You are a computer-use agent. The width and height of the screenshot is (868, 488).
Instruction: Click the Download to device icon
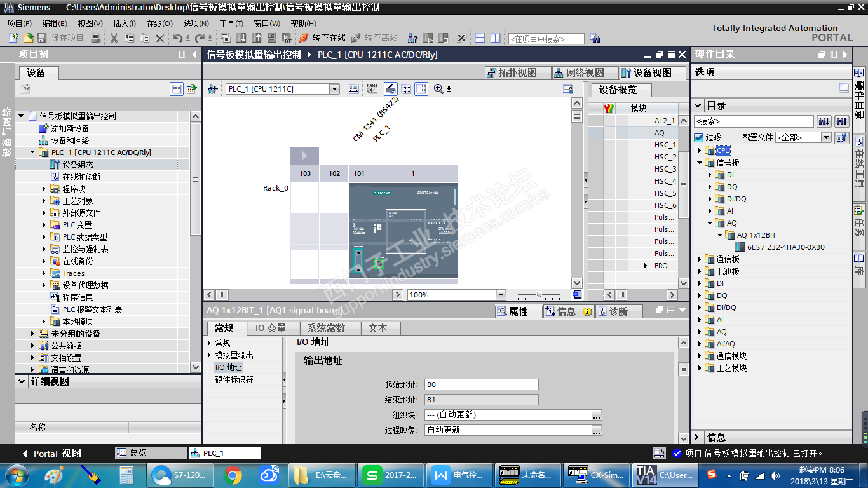tap(241, 38)
